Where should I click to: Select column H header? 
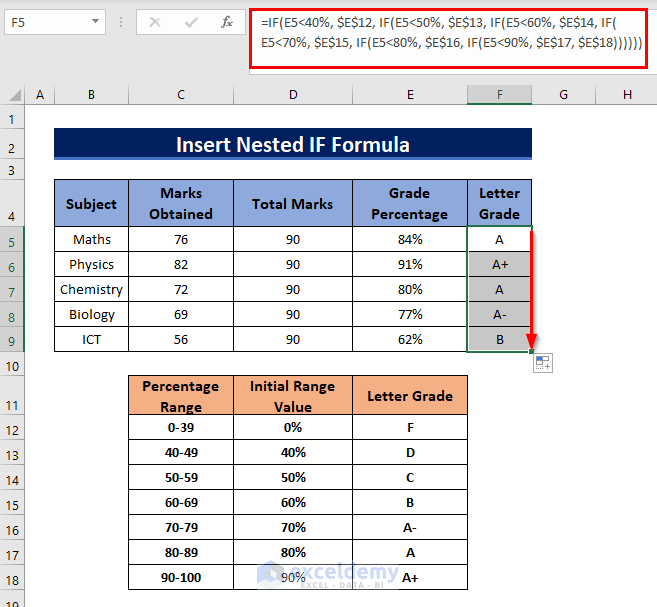click(x=627, y=95)
